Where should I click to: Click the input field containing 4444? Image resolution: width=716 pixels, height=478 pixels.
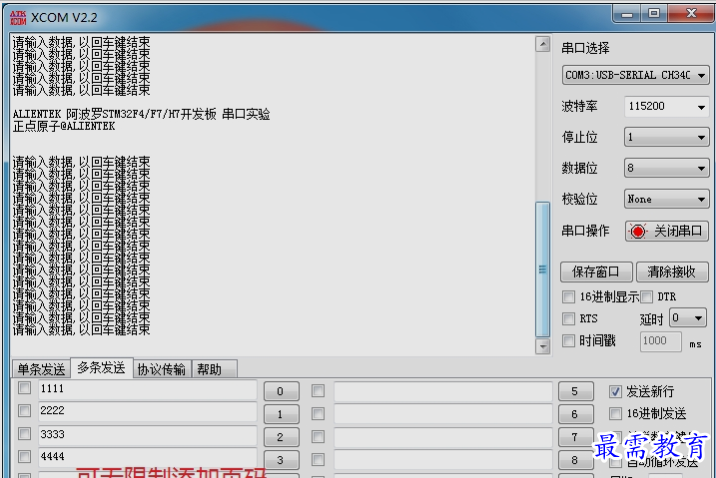[147, 457]
